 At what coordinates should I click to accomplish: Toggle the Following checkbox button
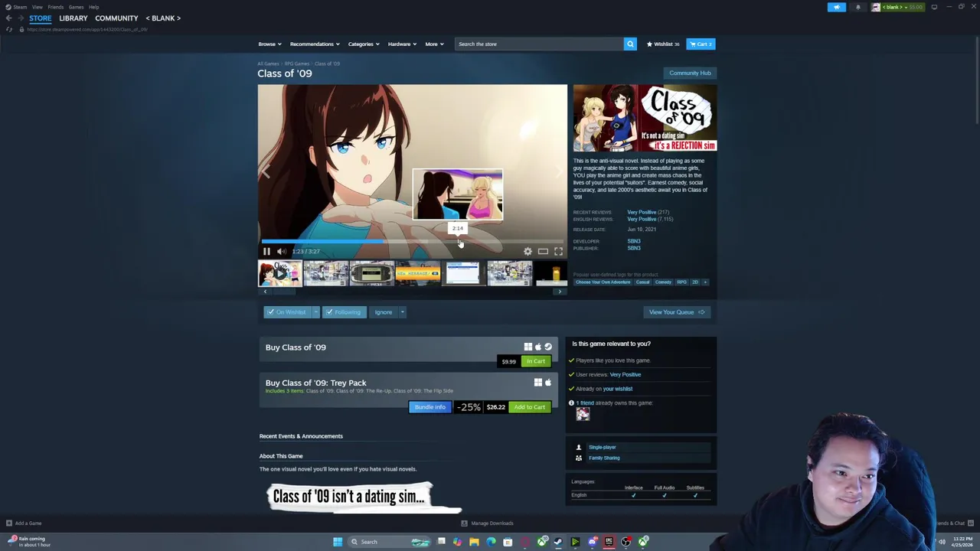point(344,312)
